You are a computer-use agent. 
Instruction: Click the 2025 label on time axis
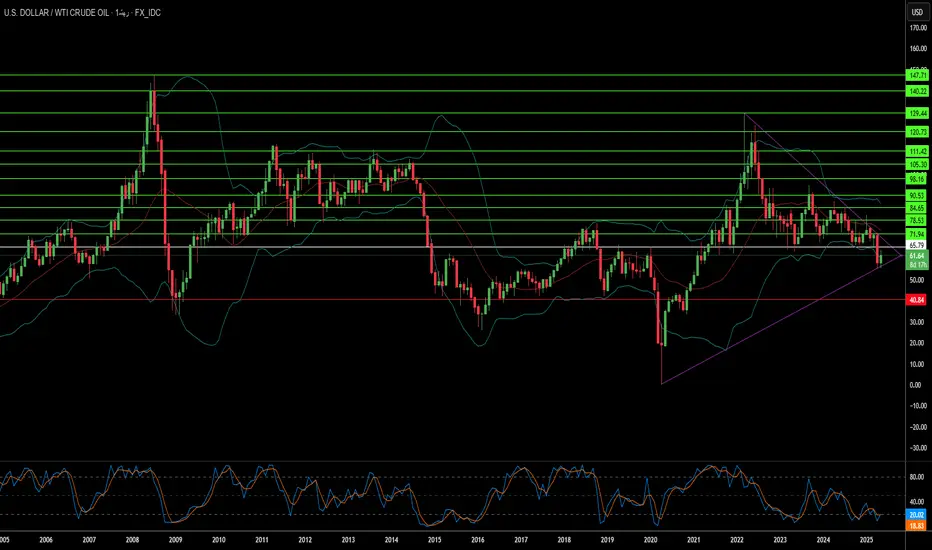coord(866,540)
